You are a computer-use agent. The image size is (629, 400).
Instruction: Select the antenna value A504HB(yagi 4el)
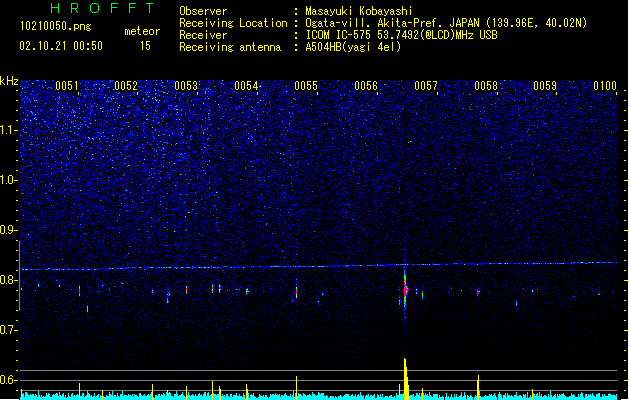pos(353,47)
